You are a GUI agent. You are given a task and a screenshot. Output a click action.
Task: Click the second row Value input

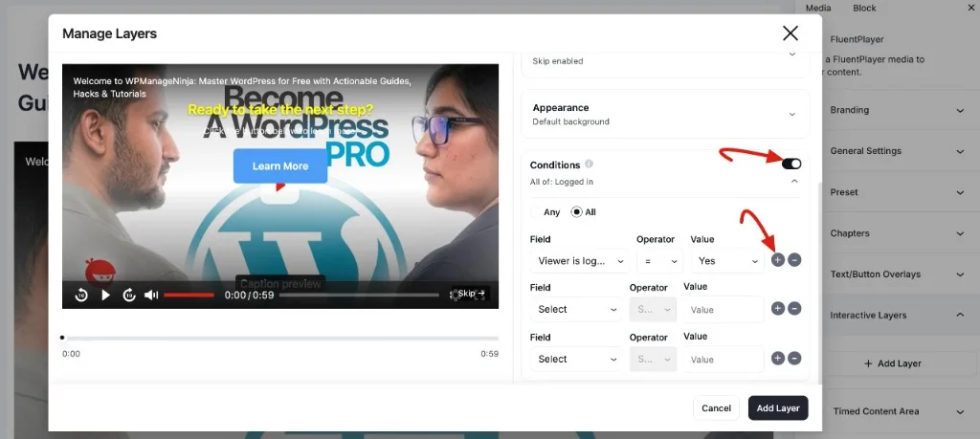click(x=724, y=309)
